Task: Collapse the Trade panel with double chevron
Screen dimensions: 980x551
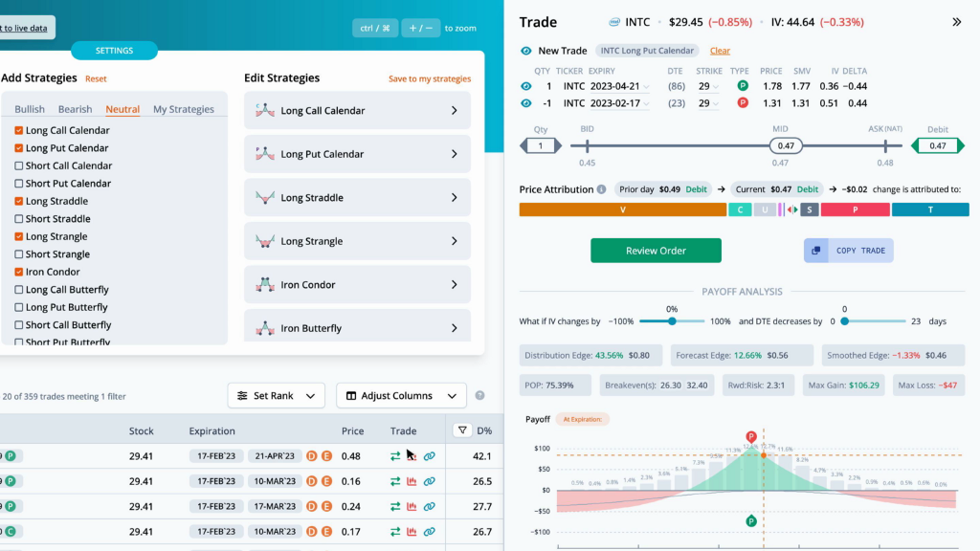Action: coord(956,22)
